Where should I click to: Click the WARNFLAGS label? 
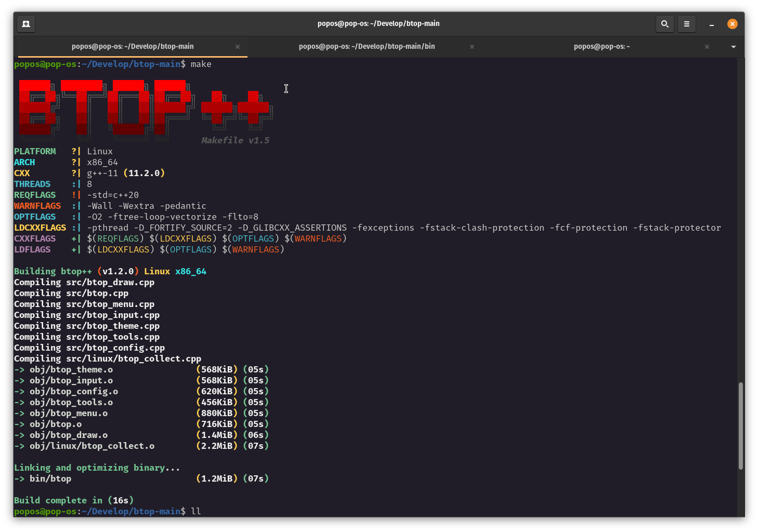[x=37, y=206]
